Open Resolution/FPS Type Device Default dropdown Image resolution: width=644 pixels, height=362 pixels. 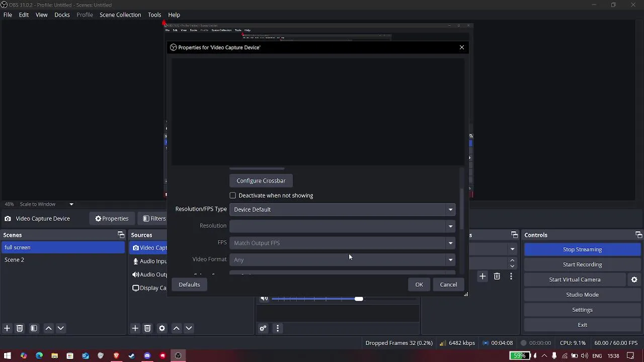(342, 209)
